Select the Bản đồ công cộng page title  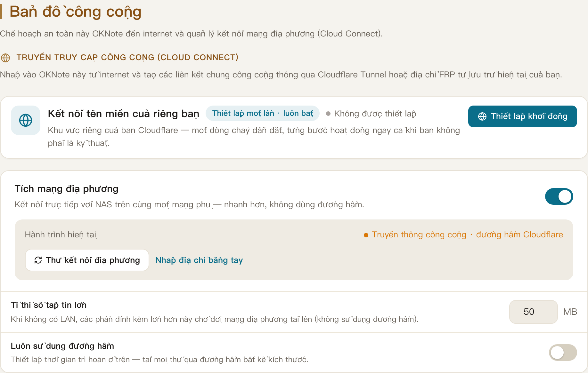pos(75,12)
